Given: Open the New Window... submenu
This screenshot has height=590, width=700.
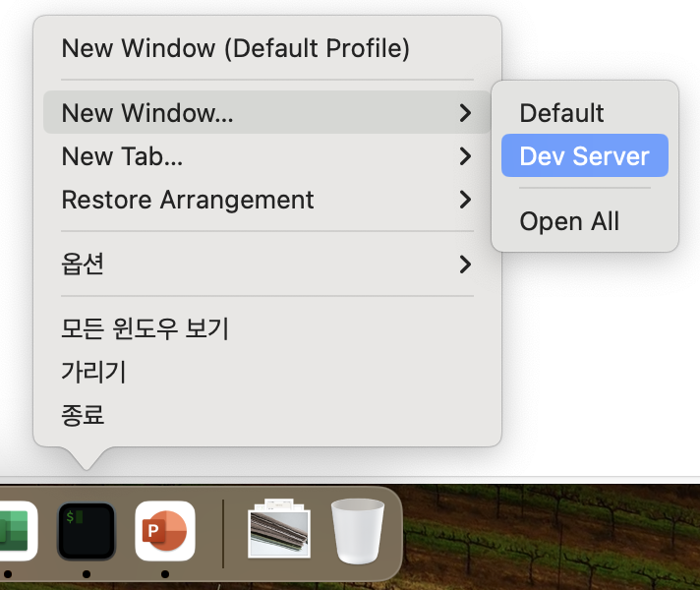Looking at the screenshot, I should 267,112.
